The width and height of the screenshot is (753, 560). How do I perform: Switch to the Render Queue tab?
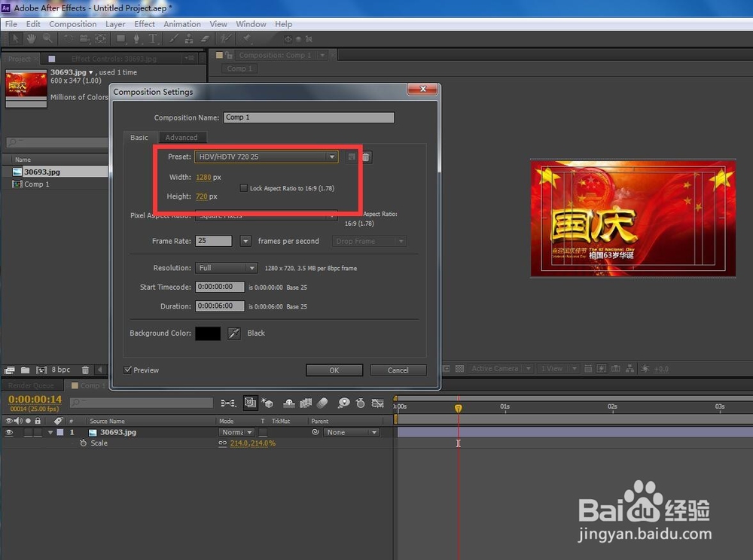(31, 385)
